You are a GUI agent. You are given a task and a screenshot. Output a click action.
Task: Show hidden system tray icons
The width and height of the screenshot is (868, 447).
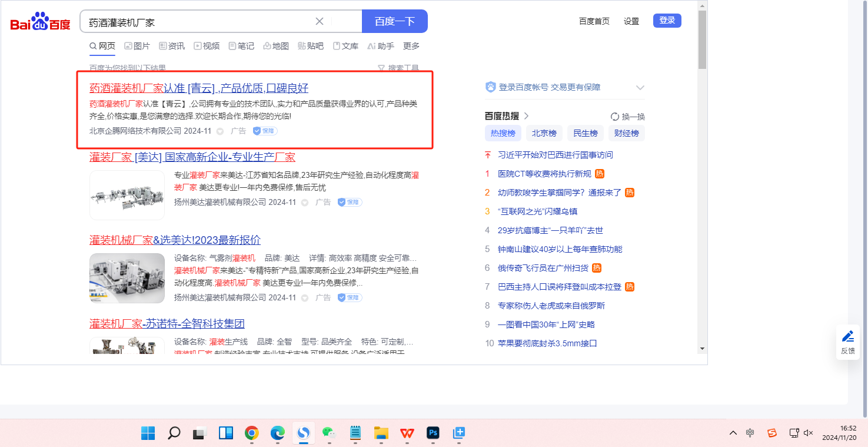(733, 433)
